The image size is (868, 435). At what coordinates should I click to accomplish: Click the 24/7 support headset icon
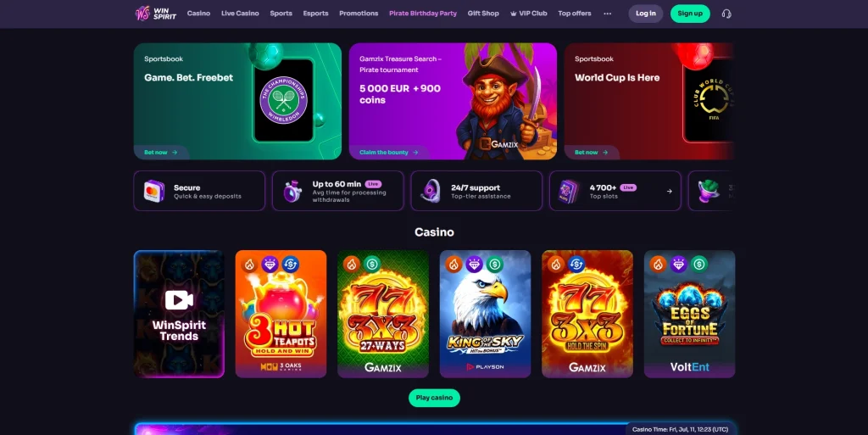431,191
